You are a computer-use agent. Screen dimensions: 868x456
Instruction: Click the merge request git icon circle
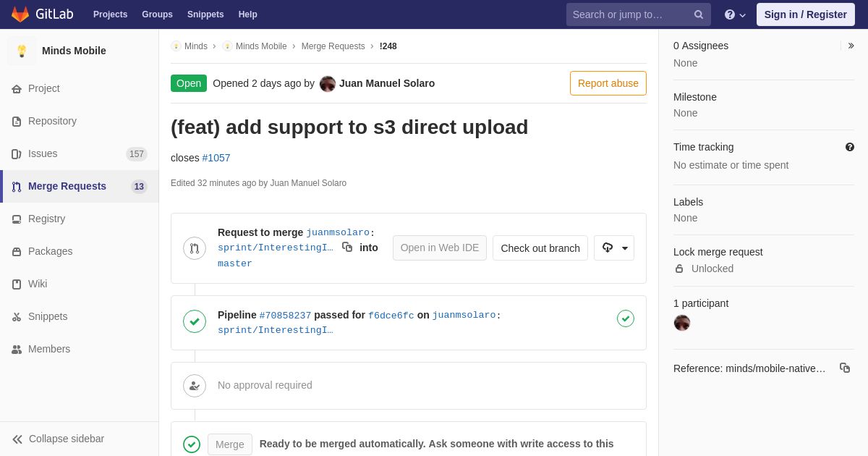(195, 248)
